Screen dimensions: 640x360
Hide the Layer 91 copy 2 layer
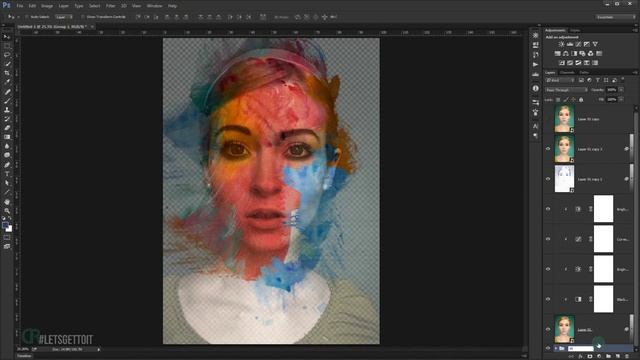tap(548, 179)
